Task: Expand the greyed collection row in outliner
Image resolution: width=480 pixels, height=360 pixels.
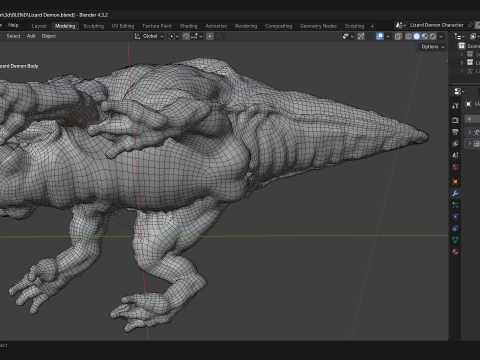Action: [462, 54]
